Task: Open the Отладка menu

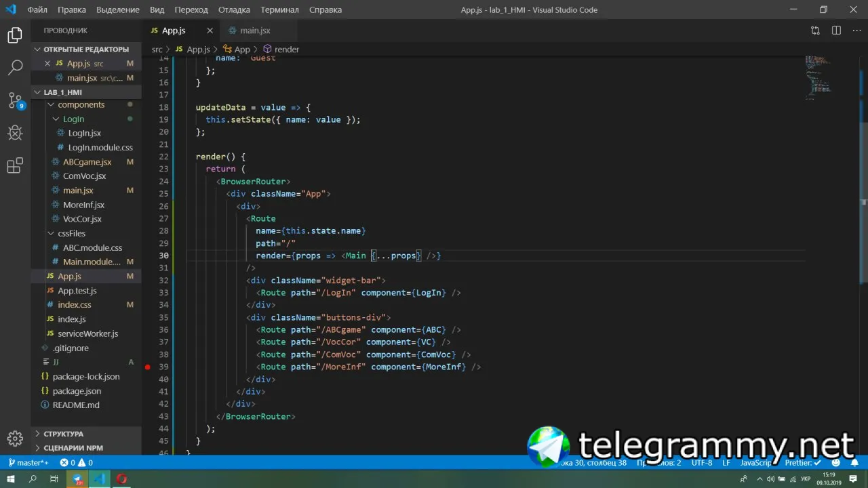Action: click(235, 10)
